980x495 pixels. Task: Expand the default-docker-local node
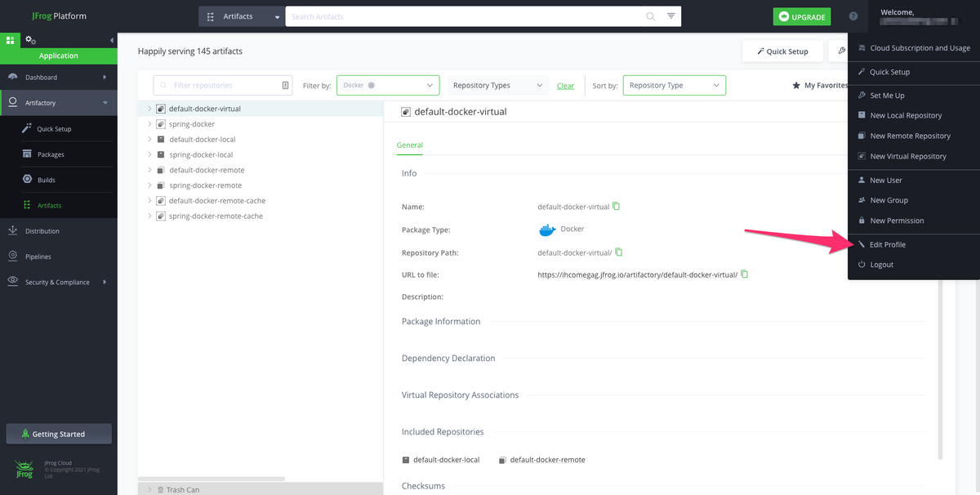(149, 140)
